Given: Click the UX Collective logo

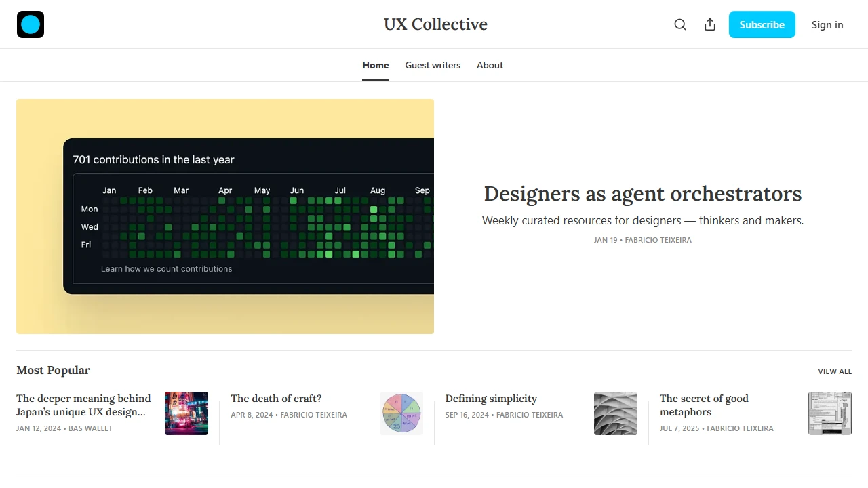Looking at the screenshot, I should pyautogui.click(x=30, y=24).
